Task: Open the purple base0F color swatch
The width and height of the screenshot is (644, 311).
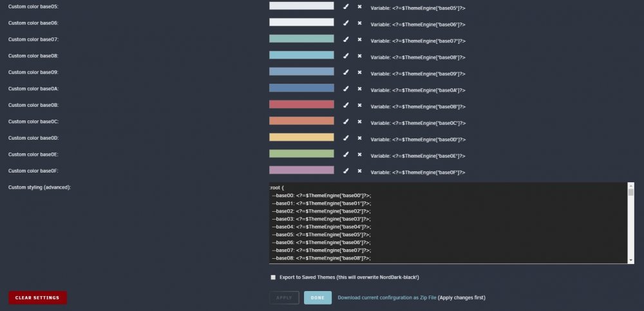Action: point(301,170)
